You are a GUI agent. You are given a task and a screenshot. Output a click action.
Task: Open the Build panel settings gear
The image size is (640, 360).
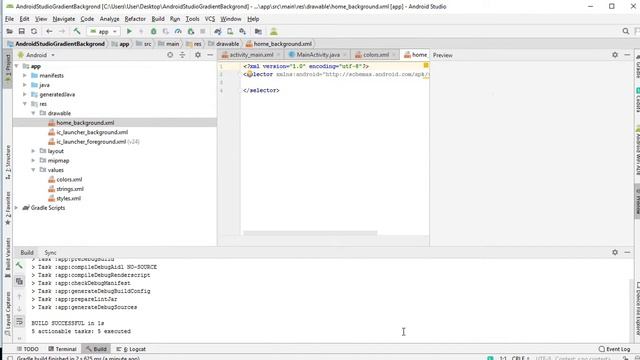(615, 252)
